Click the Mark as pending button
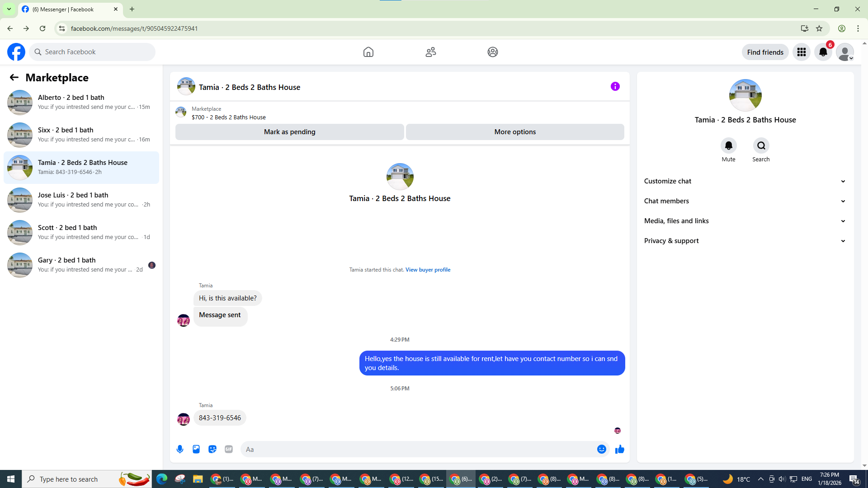 (289, 132)
